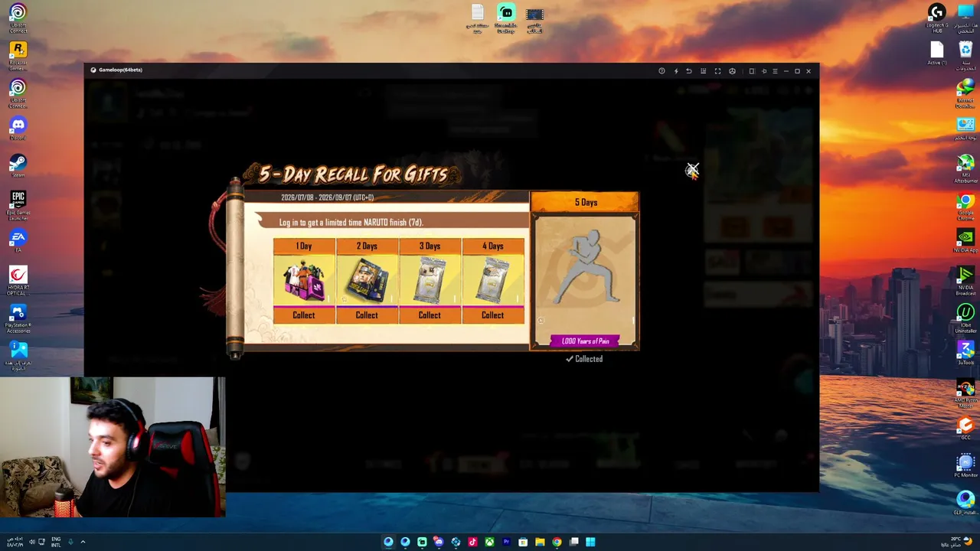
Task: Open the Windows Start menu
Action: coord(590,542)
